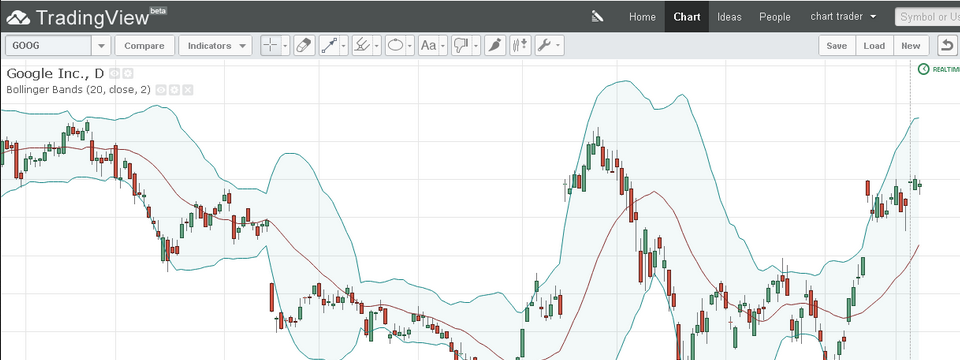Select the trend line drawing tool
The image size is (960, 360).
[329, 46]
